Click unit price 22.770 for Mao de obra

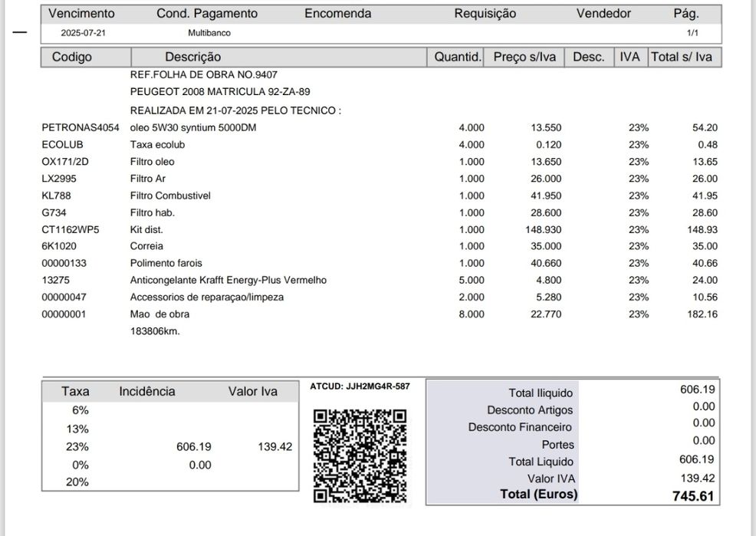click(546, 314)
